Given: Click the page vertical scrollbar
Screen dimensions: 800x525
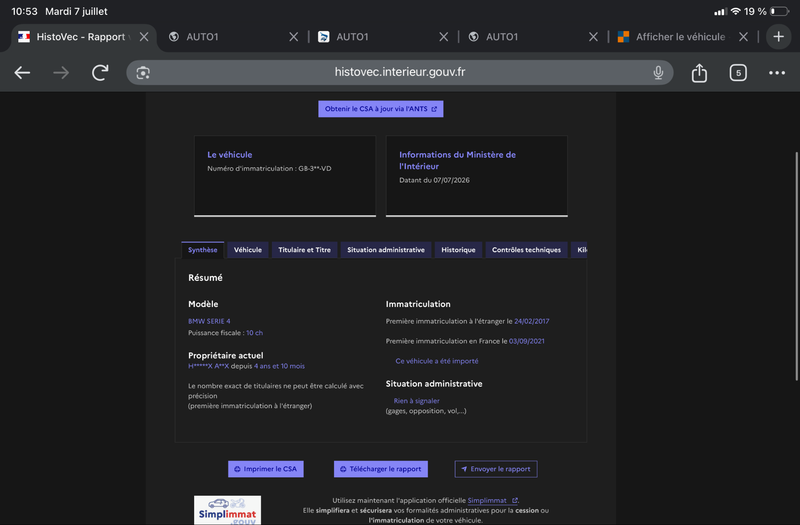Looking at the screenshot, I should [x=796, y=266].
